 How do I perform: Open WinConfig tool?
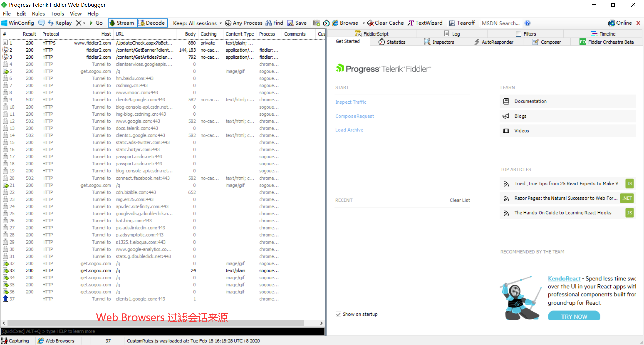click(x=17, y=23)
